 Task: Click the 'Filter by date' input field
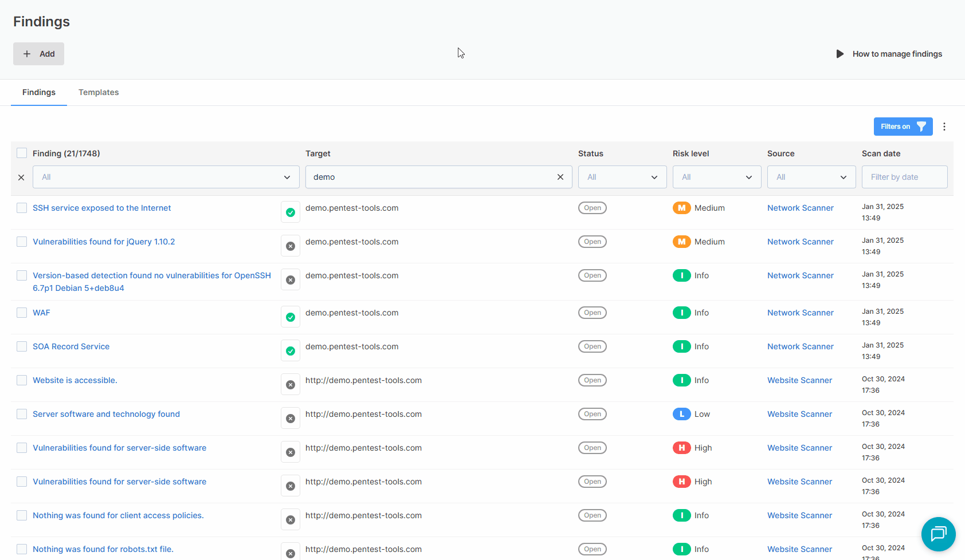(904, 177)
